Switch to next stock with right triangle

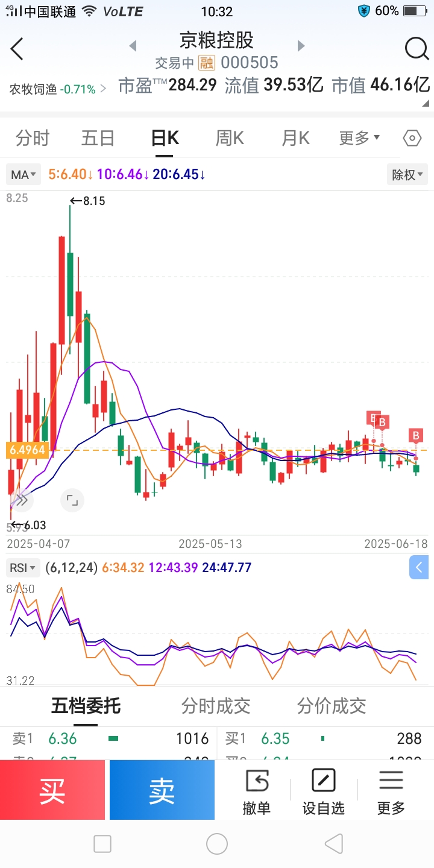click(x=301, y=46)
